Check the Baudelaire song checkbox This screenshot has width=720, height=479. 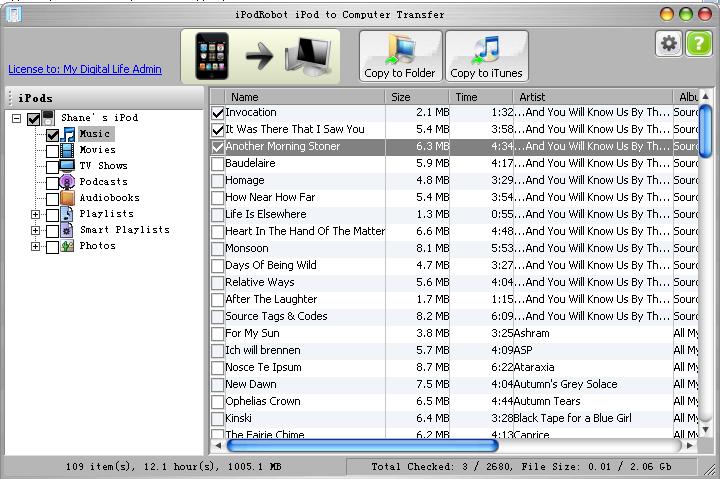coord(218,164)
